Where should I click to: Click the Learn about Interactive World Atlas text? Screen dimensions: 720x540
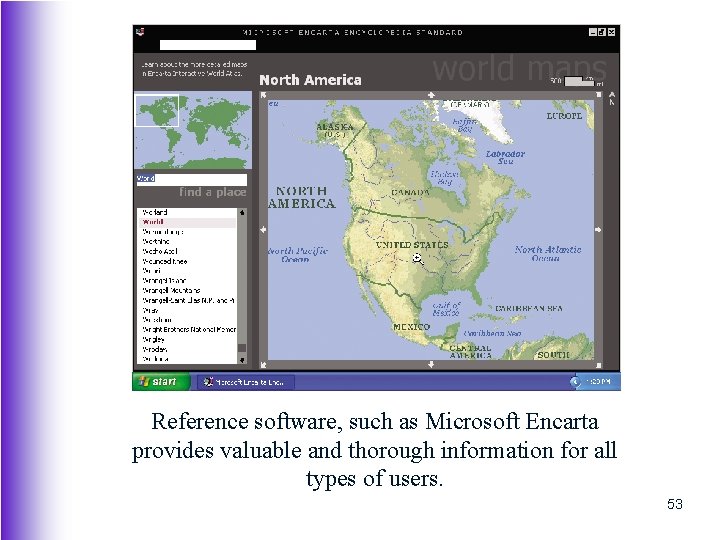coord(194,69)
